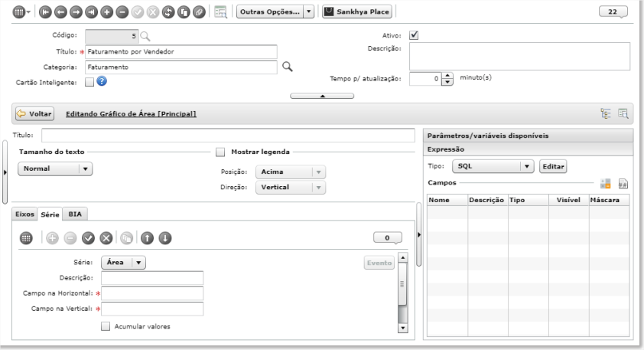Expand left side panel arrow
Viewport: 644px width, 350px height.
pyautogui.click(x=5, y=172)
